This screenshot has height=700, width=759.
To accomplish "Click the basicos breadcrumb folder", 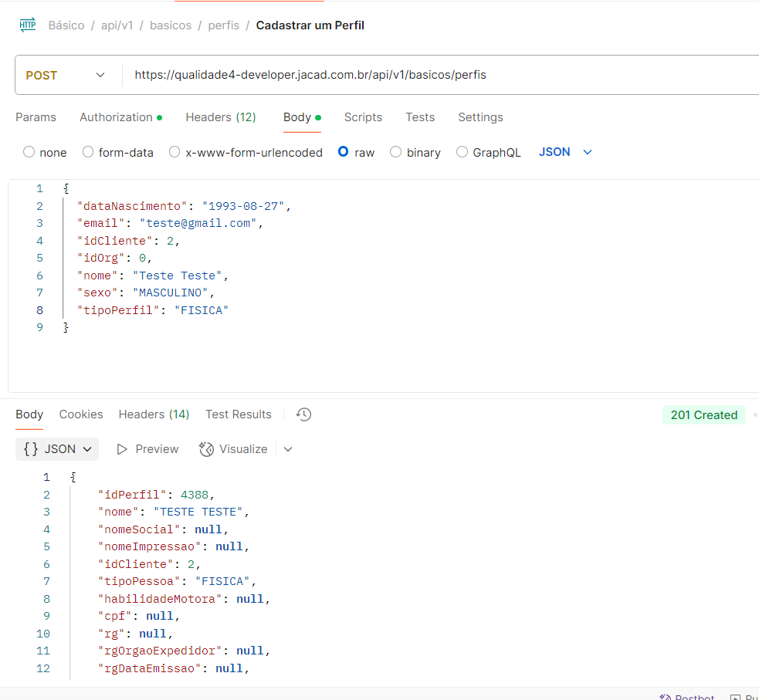I will pos(171,25).
